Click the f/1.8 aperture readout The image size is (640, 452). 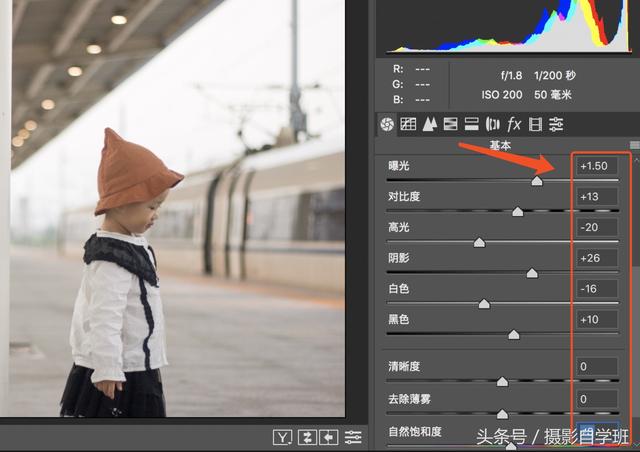511,76
